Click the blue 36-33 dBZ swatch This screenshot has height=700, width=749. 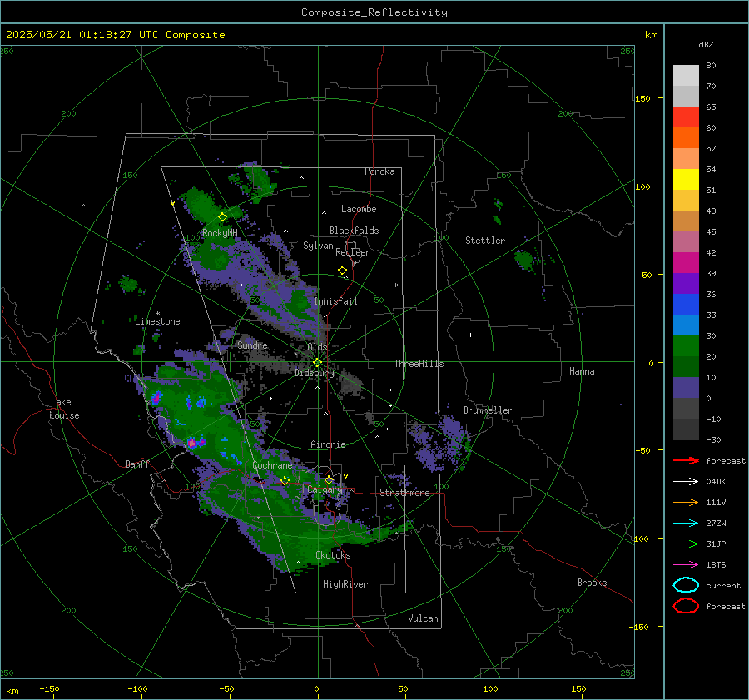tap(686, 305)
